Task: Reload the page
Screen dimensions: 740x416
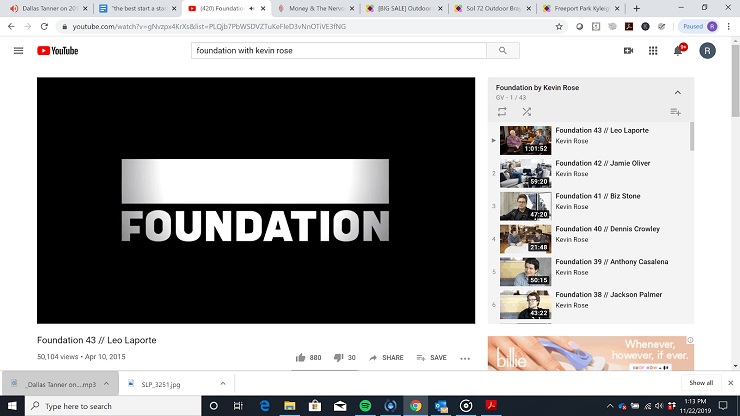Action: 44,26
